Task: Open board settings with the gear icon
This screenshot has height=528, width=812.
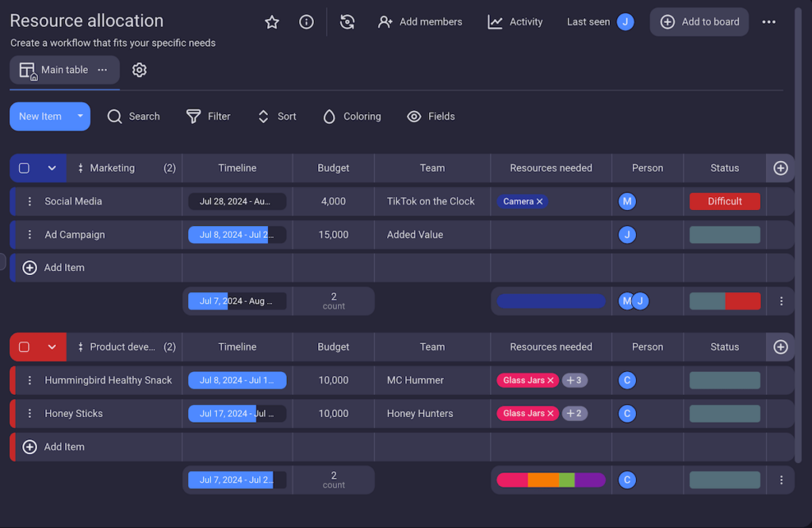Action: pyautogui.click(x=139, y=70)
